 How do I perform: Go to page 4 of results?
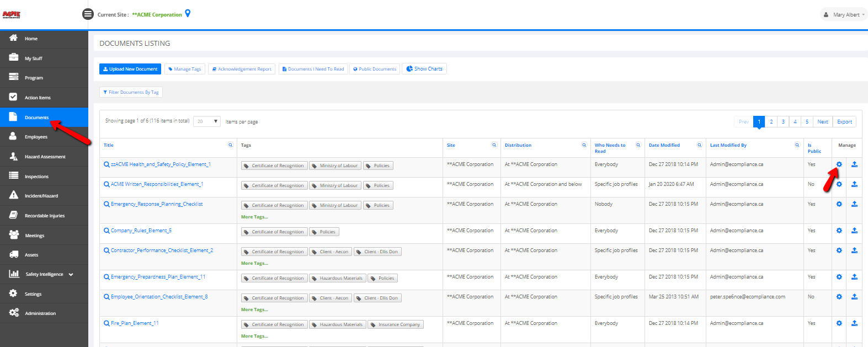click(795, 122)
